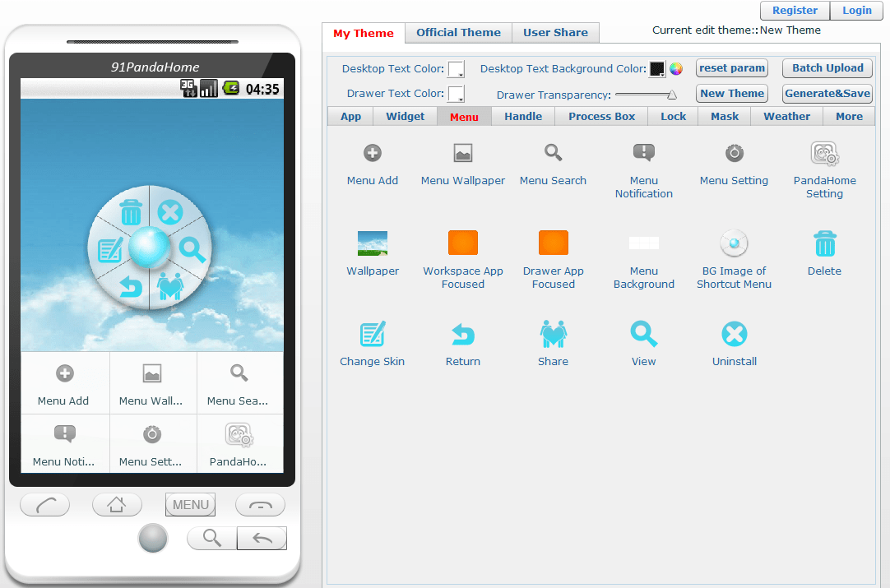
Task: Select the Menu Notification icon in theme panel
Action: pyautogui.click(x=644, y=152)
